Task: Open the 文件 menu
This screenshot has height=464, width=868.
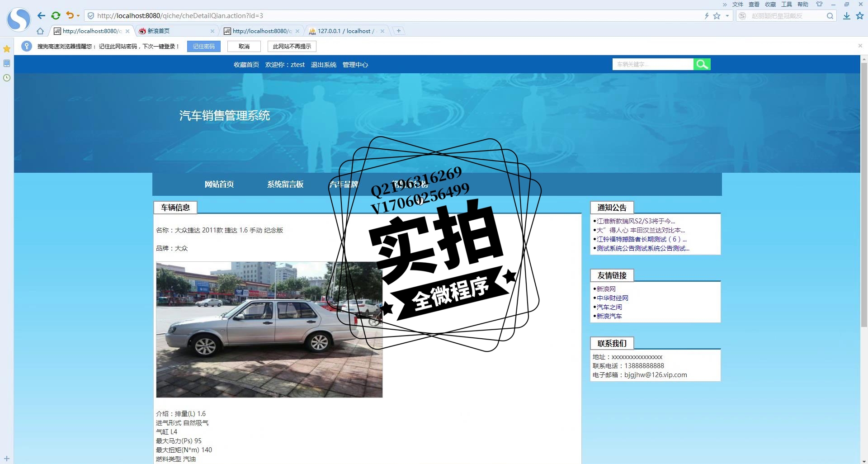Action: pos(738,5)
